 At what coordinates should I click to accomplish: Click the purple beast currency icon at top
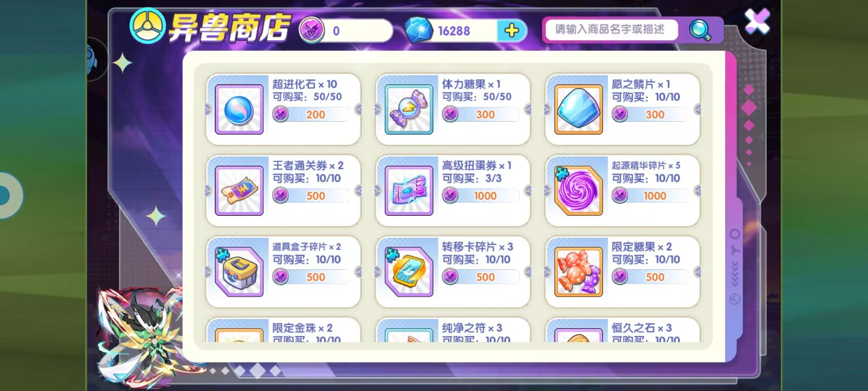pyautogui.click(x=311, y=30)
